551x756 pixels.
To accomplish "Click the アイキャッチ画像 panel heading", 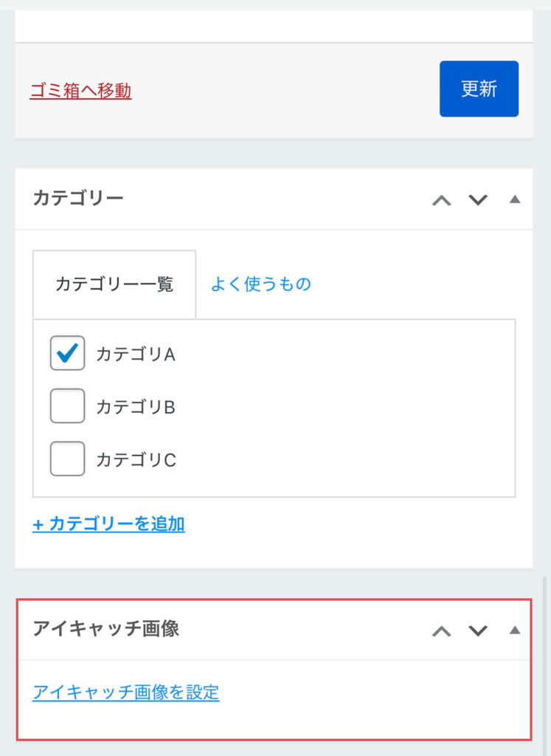I will tap(106, 629).
